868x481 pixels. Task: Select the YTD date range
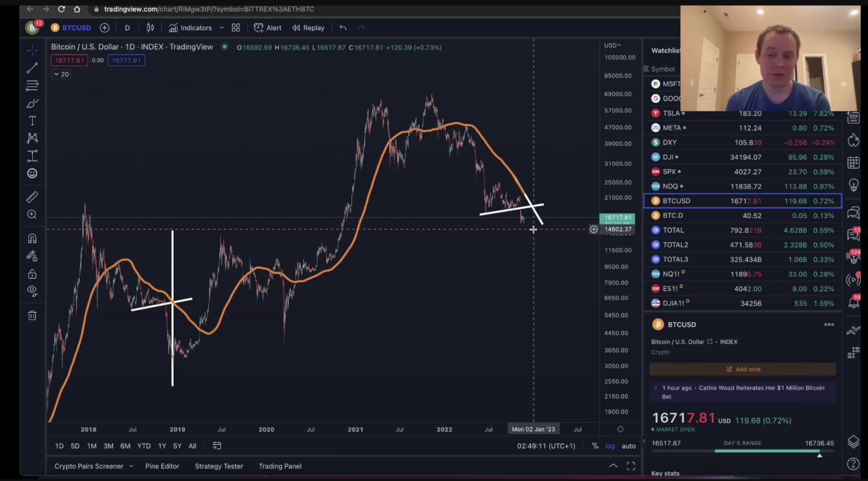(144, 446)
